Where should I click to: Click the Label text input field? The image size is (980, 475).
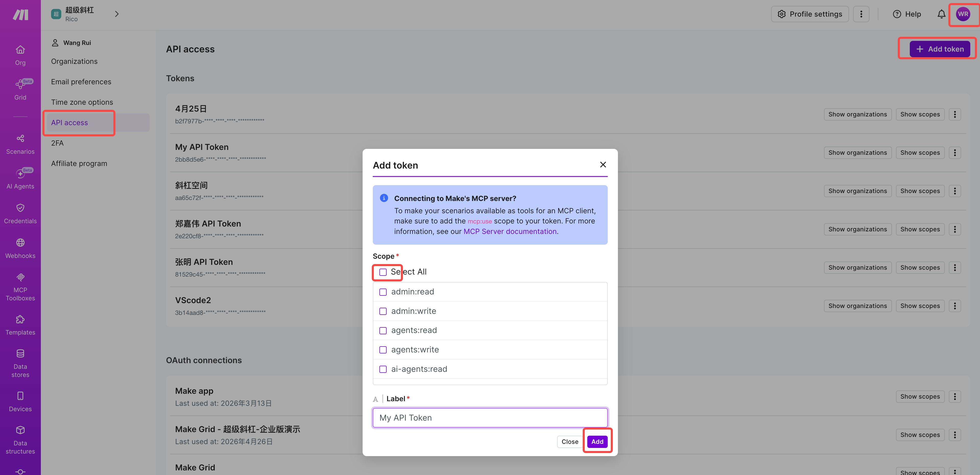point(490,418)
